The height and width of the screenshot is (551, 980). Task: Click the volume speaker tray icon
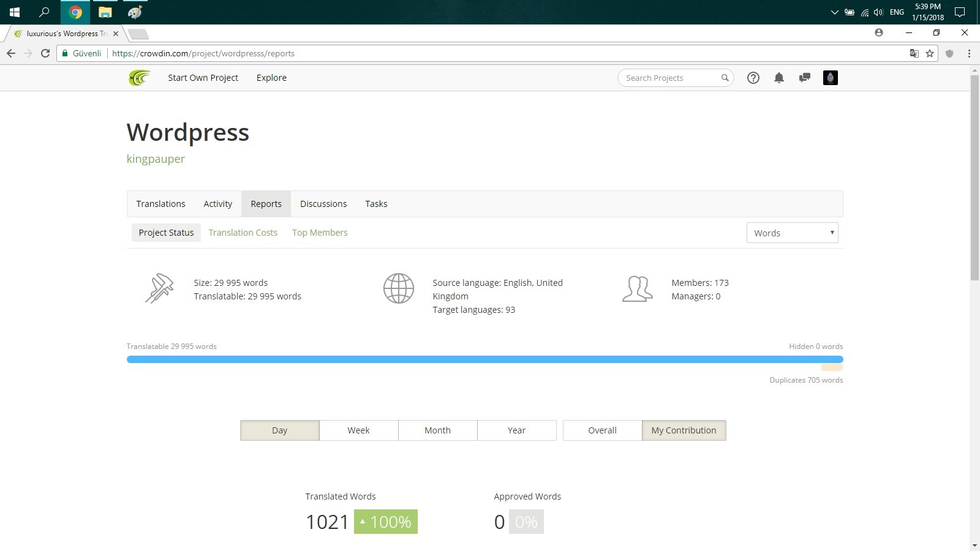click(878, 12)
